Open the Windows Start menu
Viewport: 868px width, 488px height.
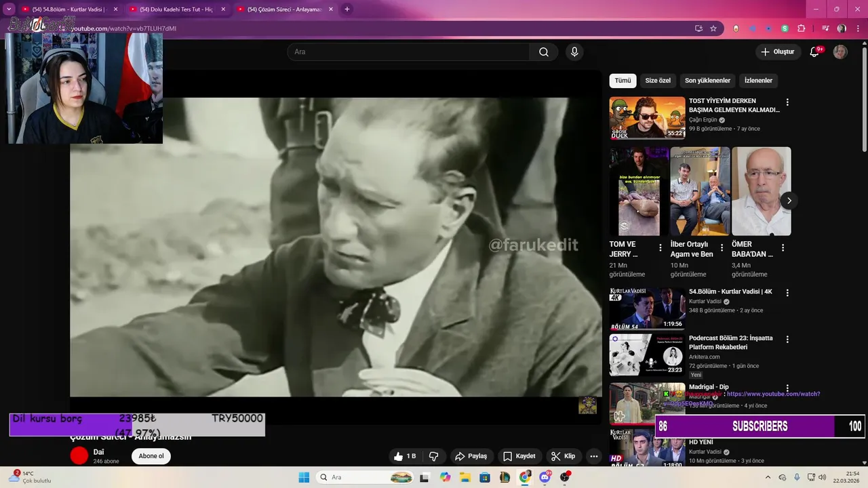point(303,477)
